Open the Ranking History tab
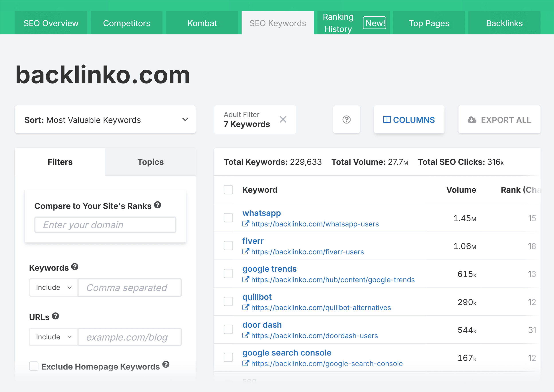Viewport: 554px width, 392px height. pos(353,23)
